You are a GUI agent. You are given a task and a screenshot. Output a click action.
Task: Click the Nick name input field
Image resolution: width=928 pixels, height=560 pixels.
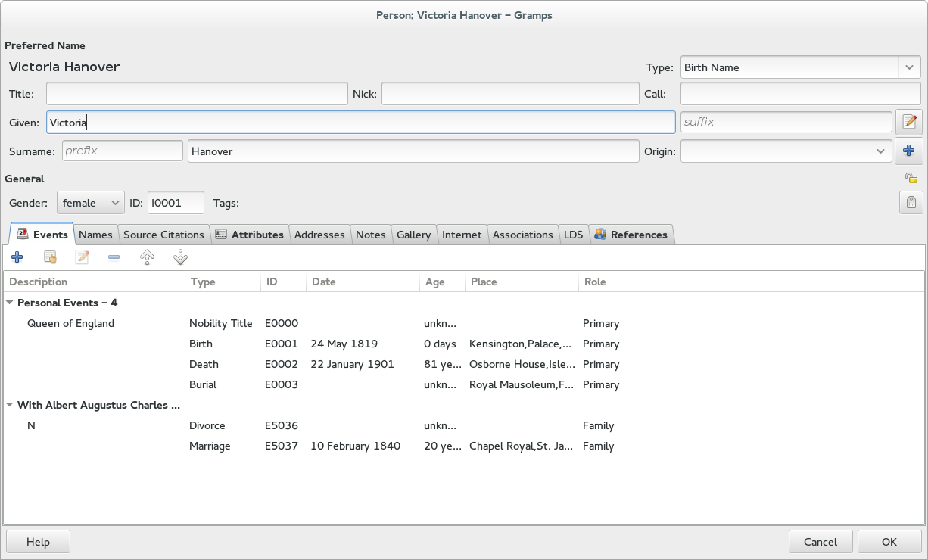509,94
